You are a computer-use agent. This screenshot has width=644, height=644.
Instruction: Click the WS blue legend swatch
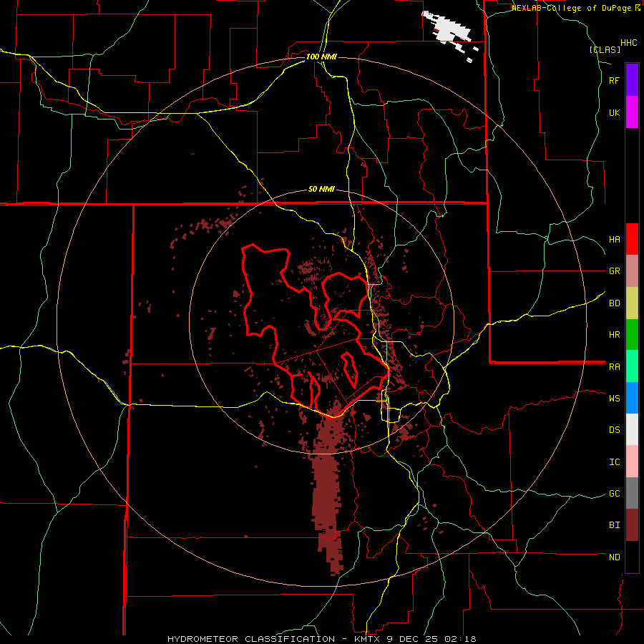[632, 398]
